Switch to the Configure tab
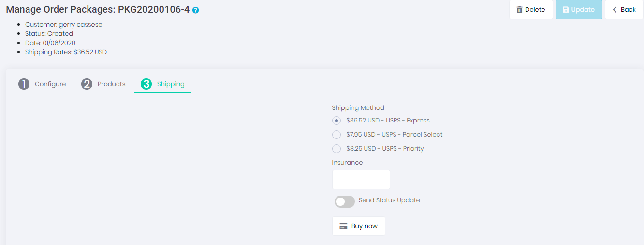Viewport: 644px width, 245px height. click(x=50, y=84)
